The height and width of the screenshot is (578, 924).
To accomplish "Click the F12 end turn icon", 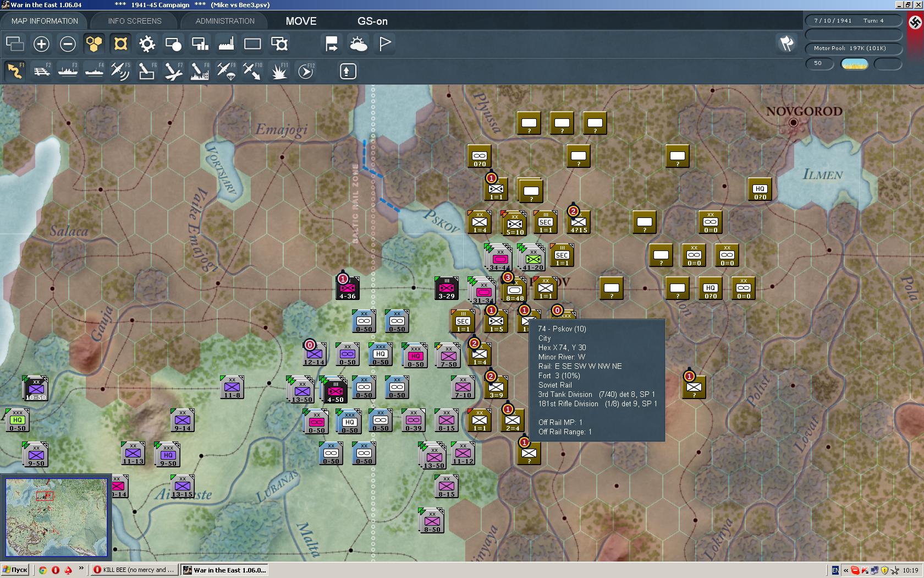I will [305, 71].
